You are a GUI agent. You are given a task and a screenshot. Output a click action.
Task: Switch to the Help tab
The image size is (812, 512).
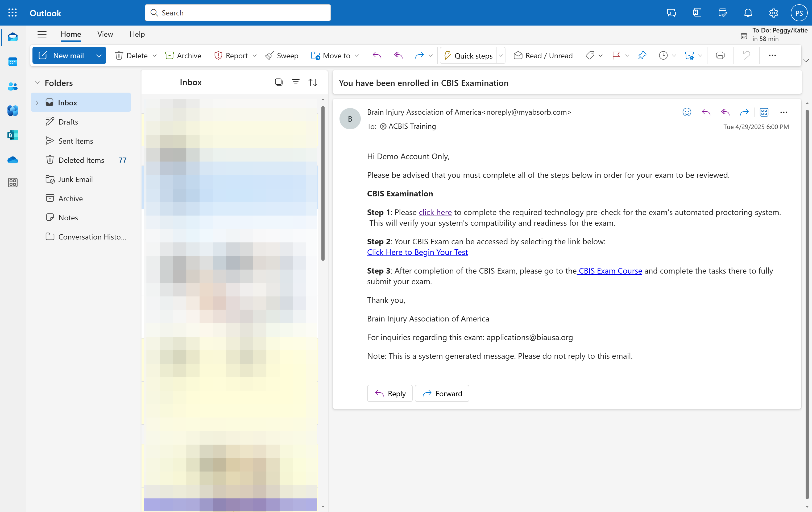tap(137, 34)
